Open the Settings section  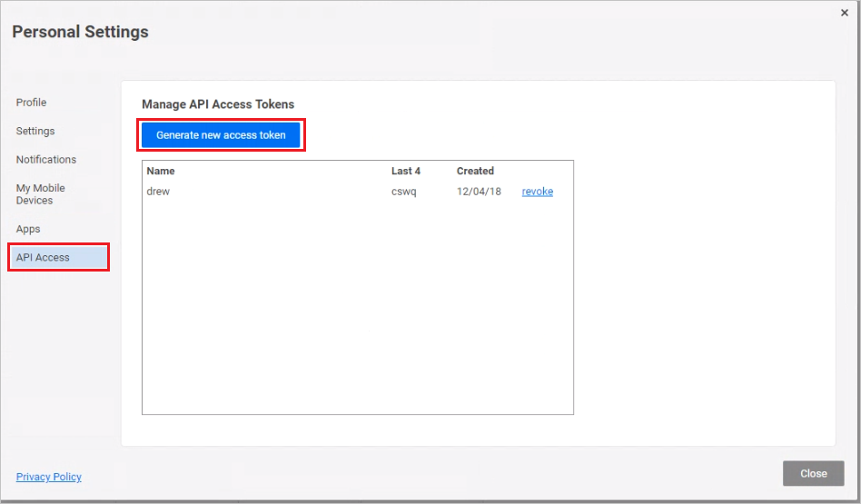coord(35,131)
